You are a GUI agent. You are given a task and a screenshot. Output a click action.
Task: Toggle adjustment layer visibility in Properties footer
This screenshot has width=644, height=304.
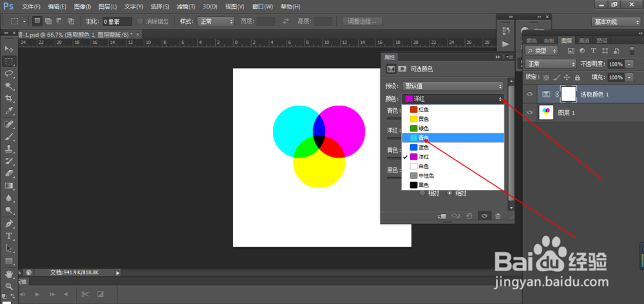point(485,216)
